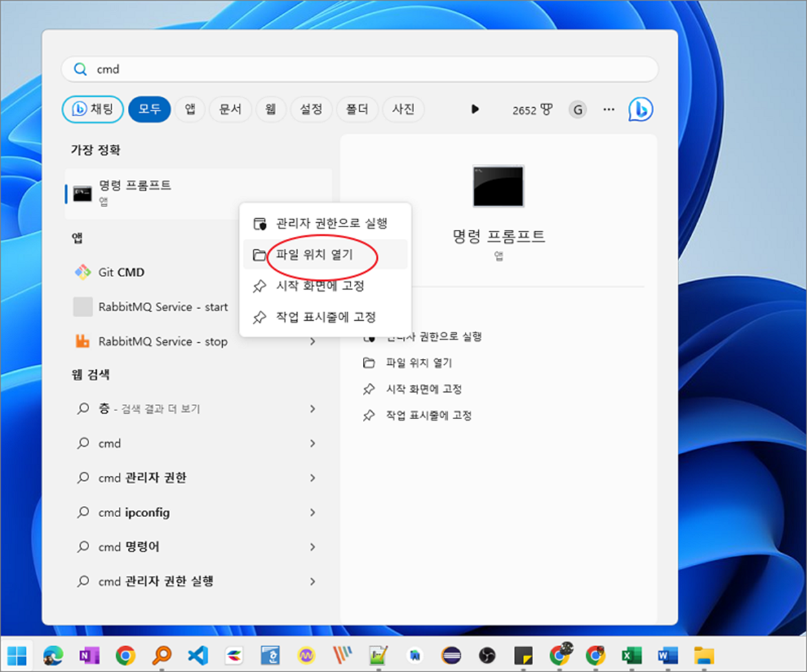Choose 시작 화면에 고정 in the context menu
Screen dimensions: 807x672
pos(325,285)
